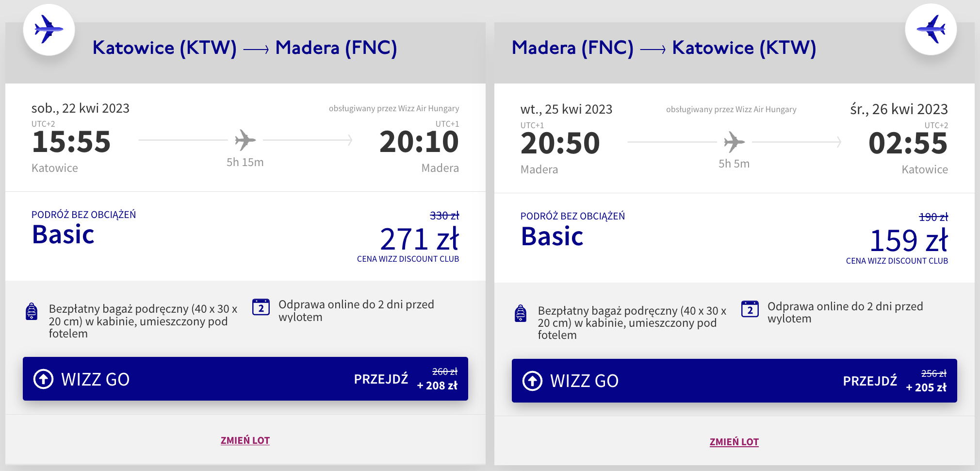Upgrade the outbound flight with PRZEJDŹ + 208 zł
Image resolution: width=980 pixels, height=471 pixels.
(x=406, y=379)
